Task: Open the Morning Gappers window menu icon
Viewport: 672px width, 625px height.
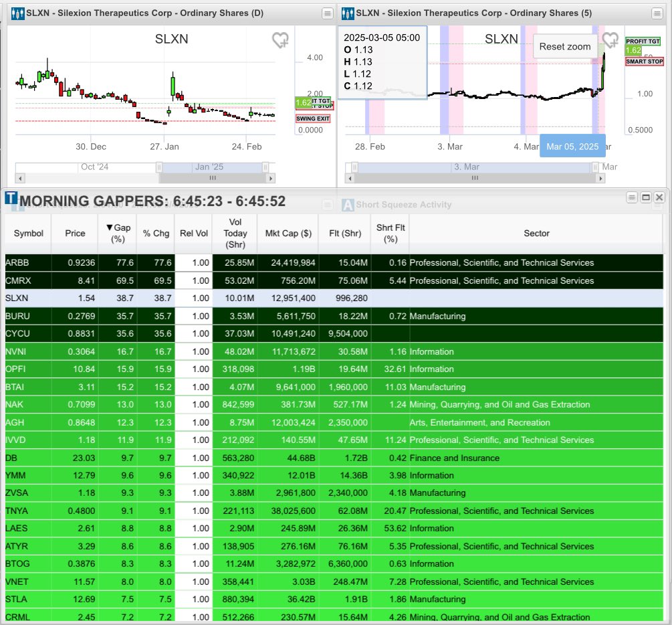Action: click(x=631, y=197)
